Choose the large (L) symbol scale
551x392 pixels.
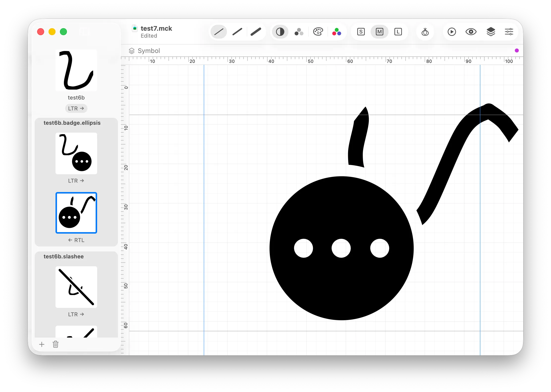398,32
